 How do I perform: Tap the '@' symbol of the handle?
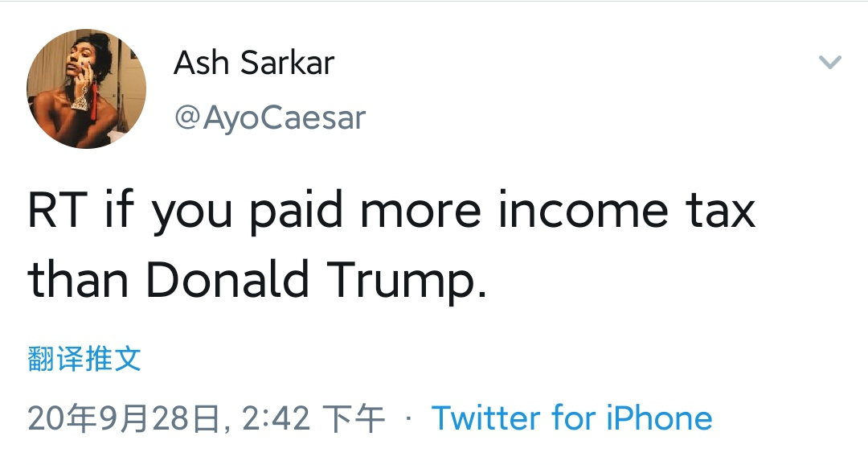tap(187, 118)
